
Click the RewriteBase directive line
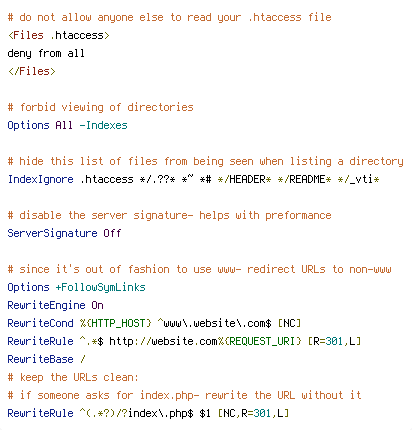pos(46,359)
